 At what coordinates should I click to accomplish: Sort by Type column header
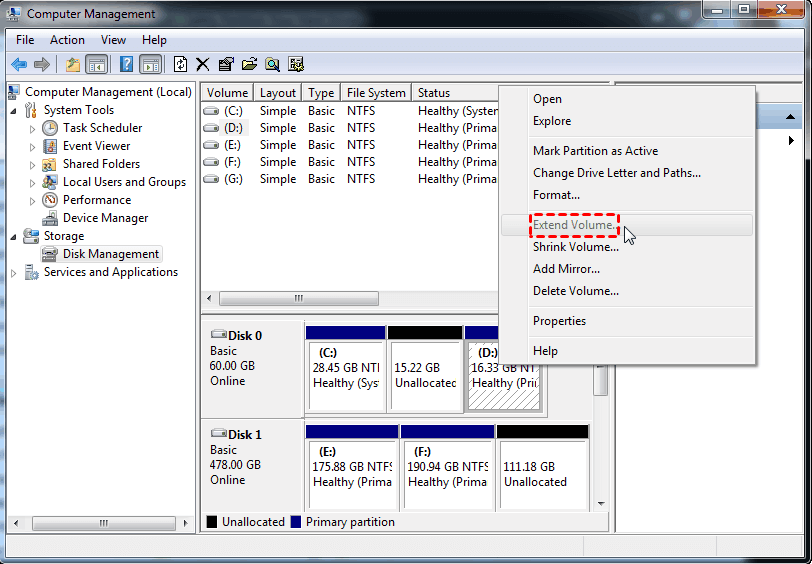point(321,93)
